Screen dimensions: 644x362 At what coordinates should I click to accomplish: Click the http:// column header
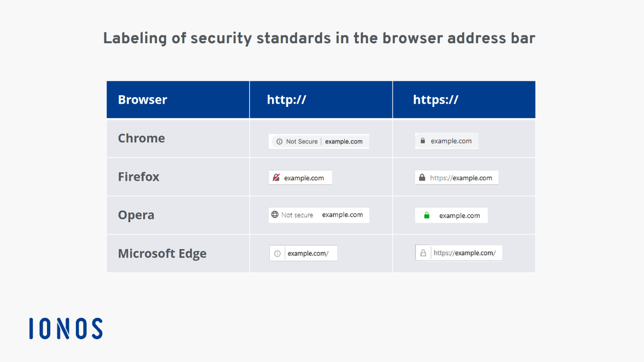click(x=286, y=100)
